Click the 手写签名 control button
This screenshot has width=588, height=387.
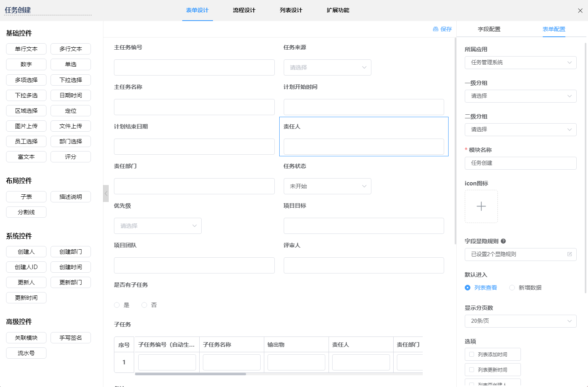pyautogui.click(x=71, y=338)
